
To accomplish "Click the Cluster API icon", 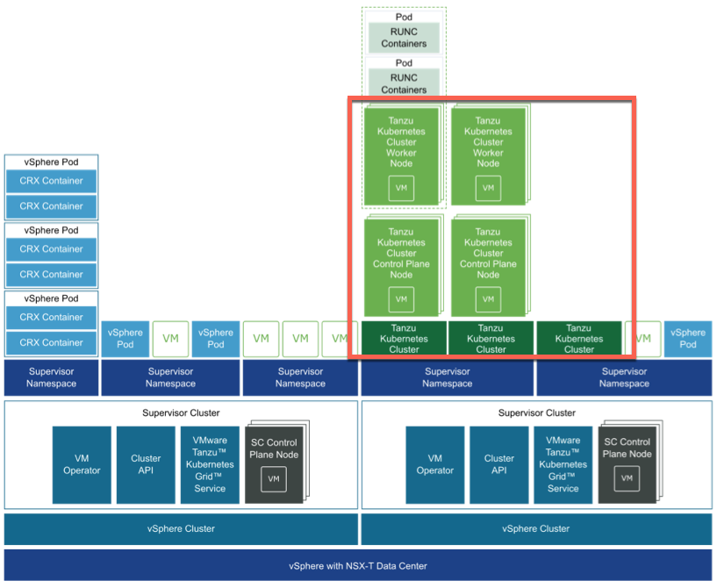I will coord(145,464).
